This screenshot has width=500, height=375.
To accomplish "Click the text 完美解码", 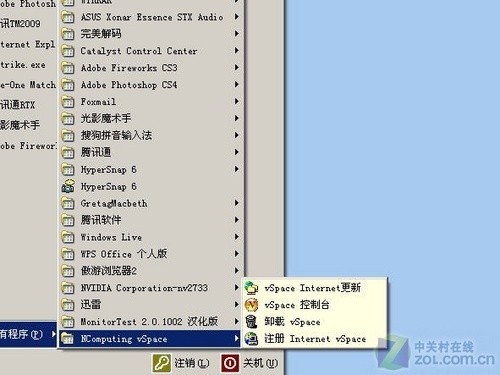I will pos(101,34).
